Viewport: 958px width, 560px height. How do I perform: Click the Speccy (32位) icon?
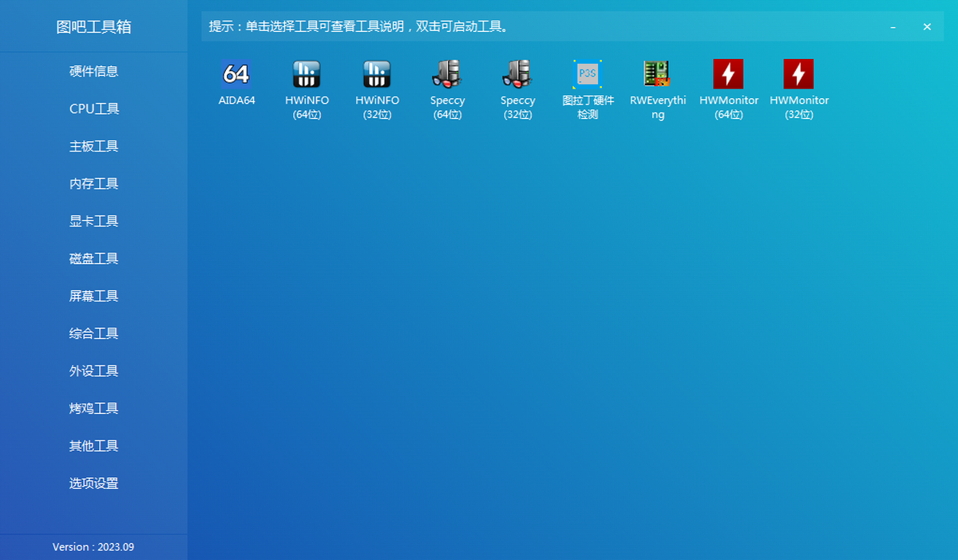[x=517, y=74]
